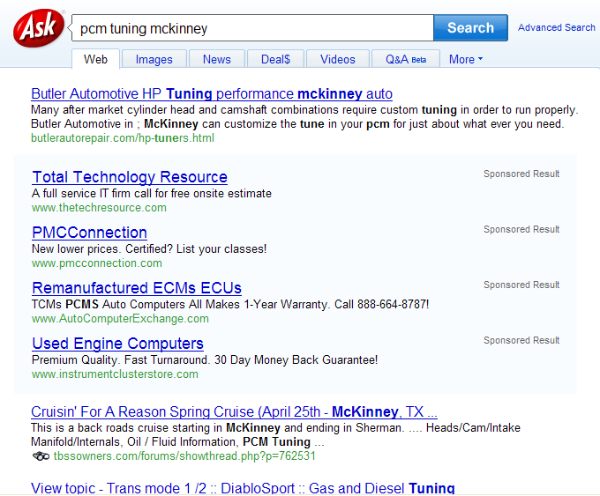Expand the More dropdown menu

click(x=465, y=59)
